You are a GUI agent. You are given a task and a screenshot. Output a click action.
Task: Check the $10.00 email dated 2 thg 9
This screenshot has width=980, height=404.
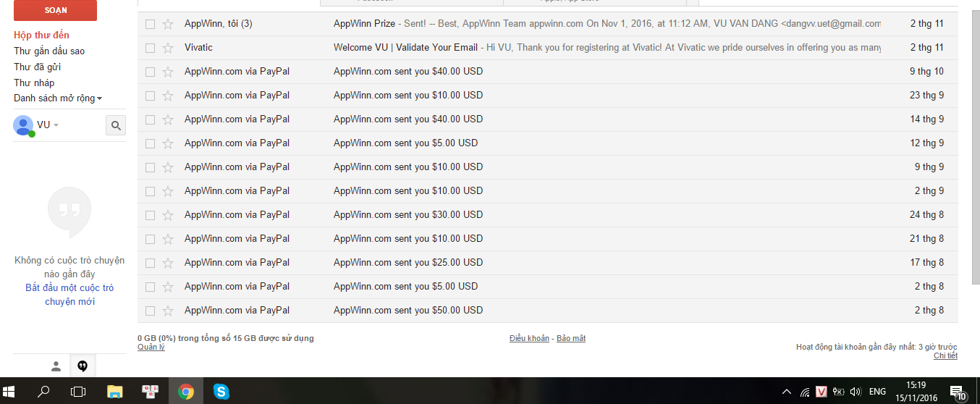tap(150, 191)
